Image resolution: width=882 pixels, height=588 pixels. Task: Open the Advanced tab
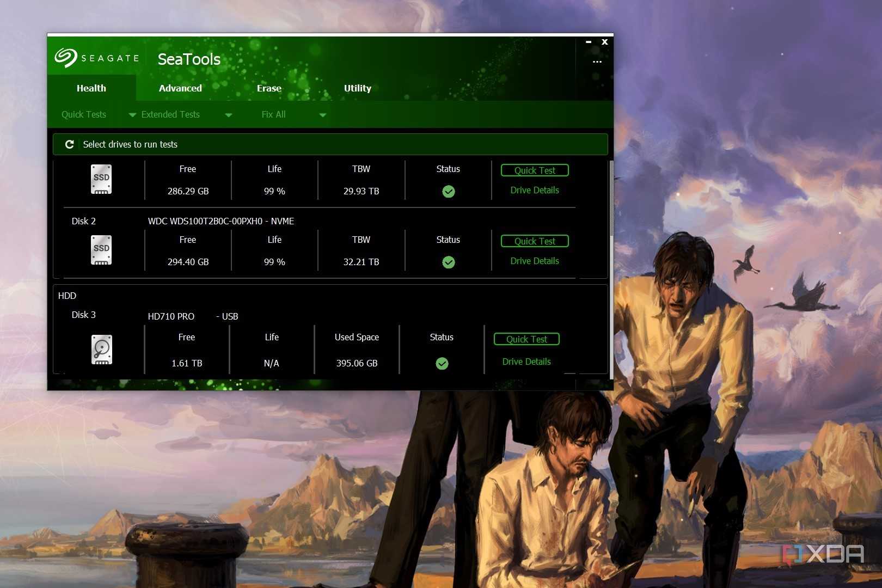click(x=180, y=88)
